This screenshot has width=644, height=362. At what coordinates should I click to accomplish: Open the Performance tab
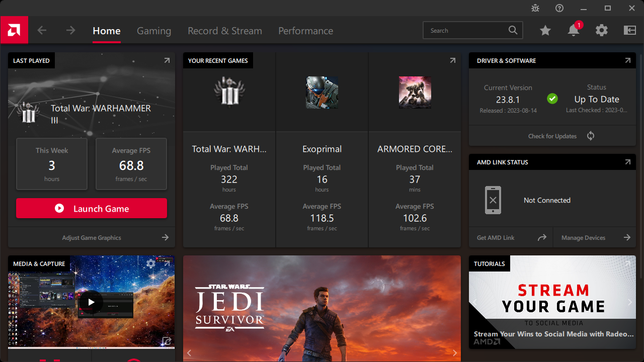306,31
